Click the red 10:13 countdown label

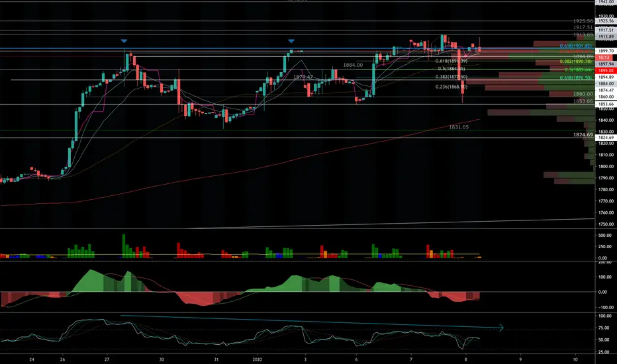point(604,58)
